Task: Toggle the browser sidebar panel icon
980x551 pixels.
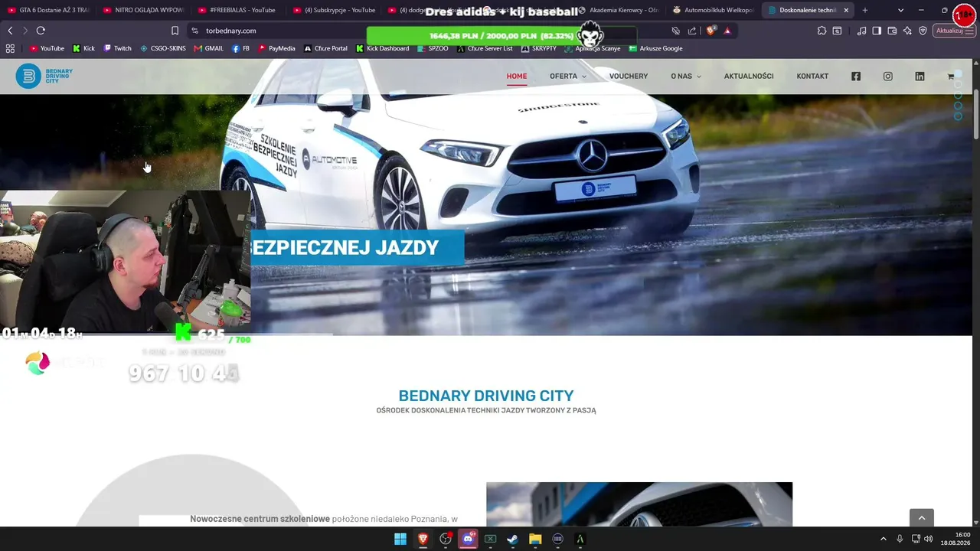Action: [877, 31]
